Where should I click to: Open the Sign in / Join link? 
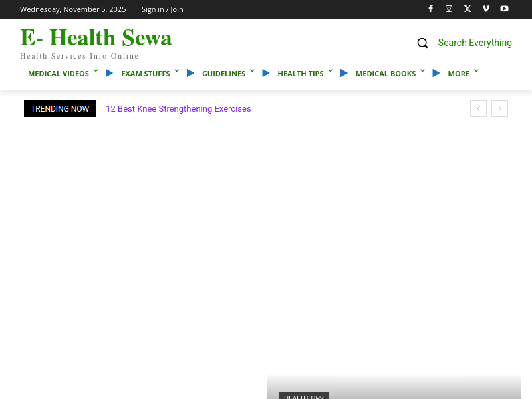point(162,9)
